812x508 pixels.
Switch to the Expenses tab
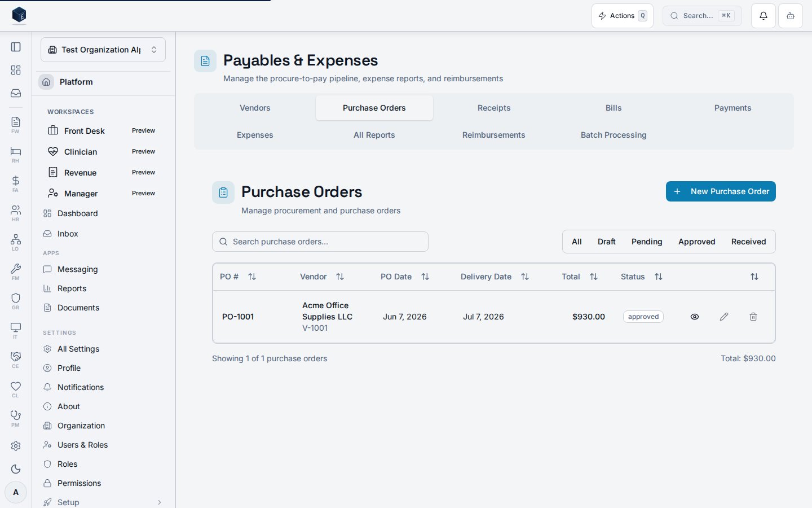255,135
